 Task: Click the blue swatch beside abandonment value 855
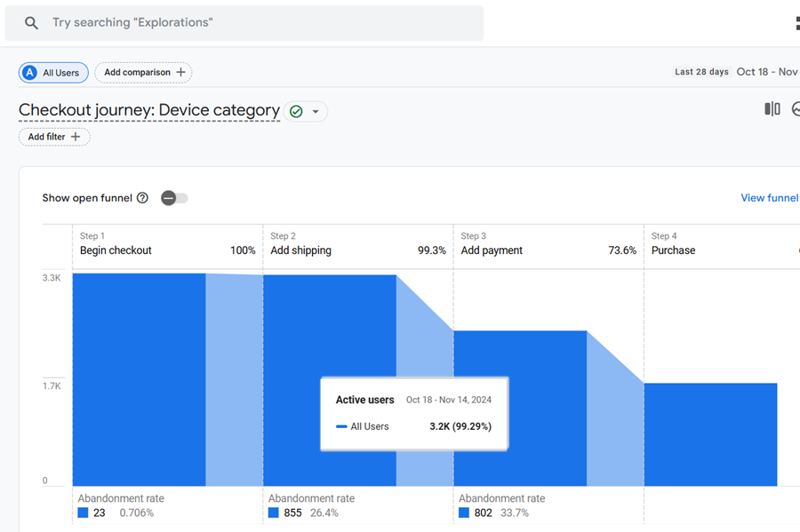tap(274, 512)
